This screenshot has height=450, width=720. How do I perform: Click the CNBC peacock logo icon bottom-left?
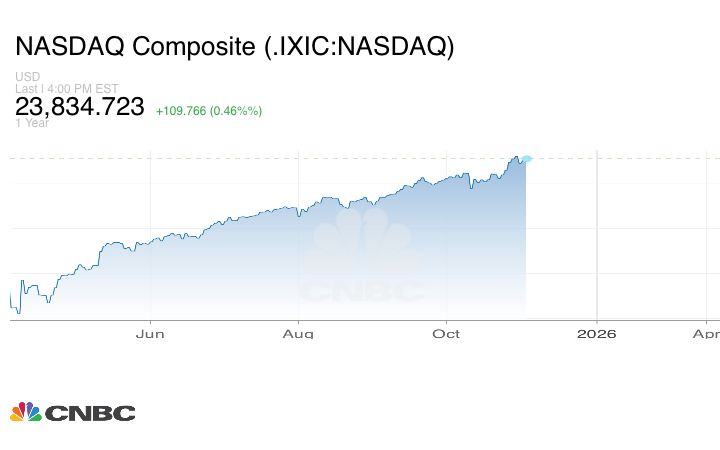pyautogui.click(x=26, y=412)
